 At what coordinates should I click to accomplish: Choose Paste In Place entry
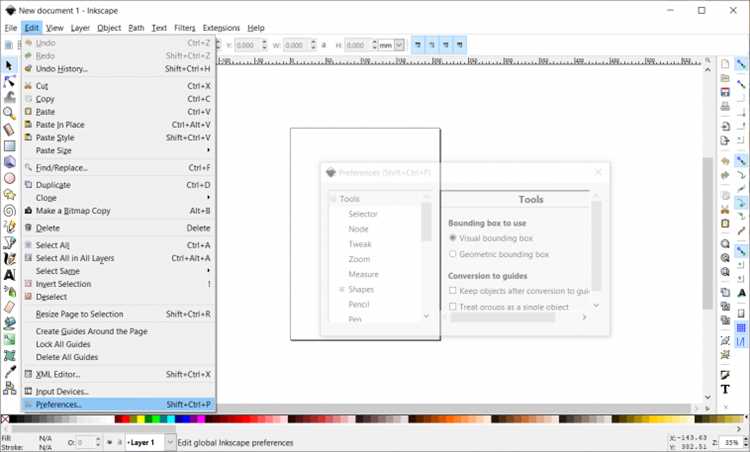118,124
